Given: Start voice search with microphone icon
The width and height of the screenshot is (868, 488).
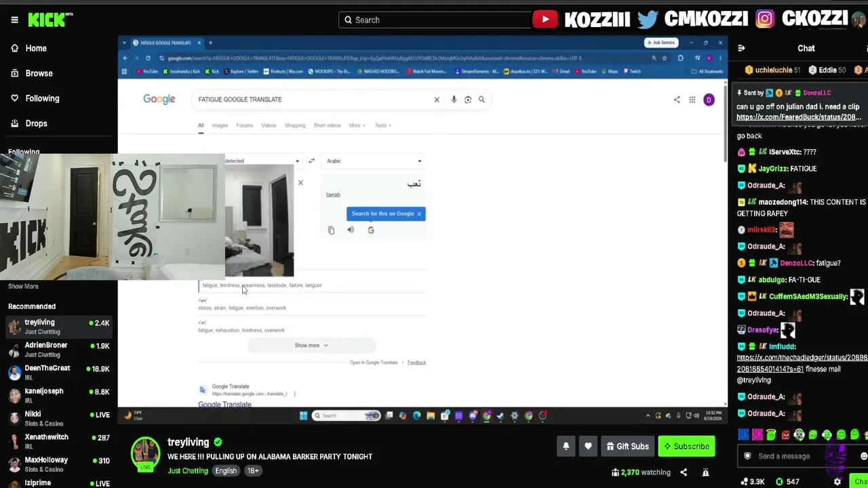Looking at the screenshot, I should [454, 100].
